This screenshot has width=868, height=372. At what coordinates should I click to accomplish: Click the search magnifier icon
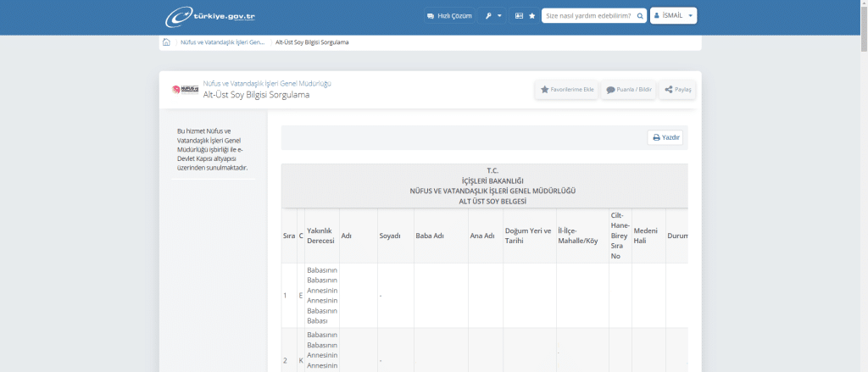click(639, 16)
